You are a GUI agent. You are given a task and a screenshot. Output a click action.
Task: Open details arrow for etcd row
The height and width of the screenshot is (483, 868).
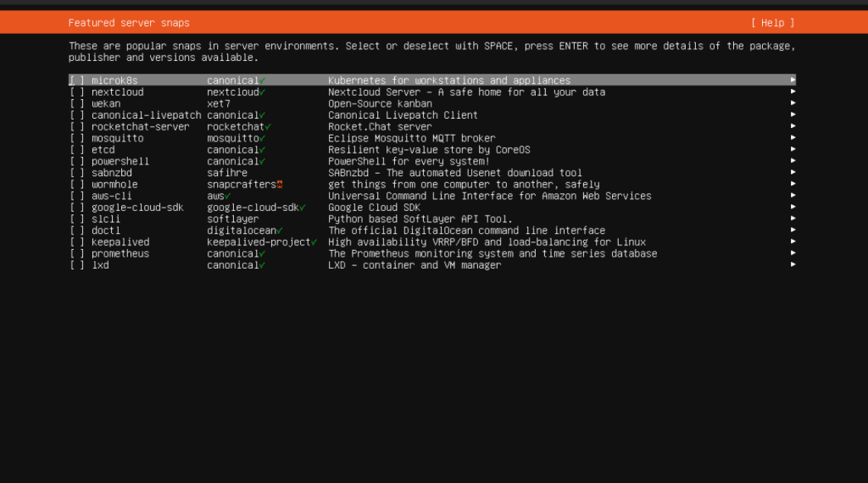[793, 150]
